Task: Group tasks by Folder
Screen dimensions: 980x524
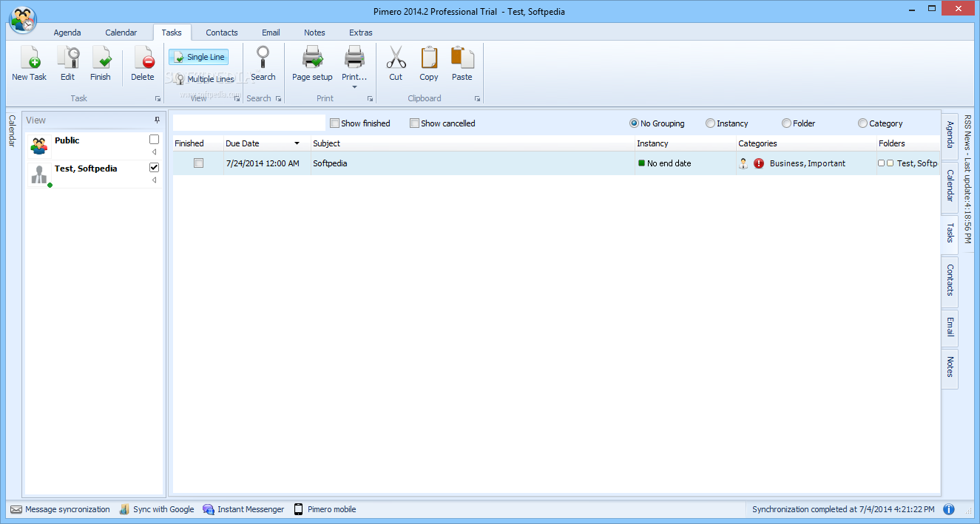Action: [786, 123]
